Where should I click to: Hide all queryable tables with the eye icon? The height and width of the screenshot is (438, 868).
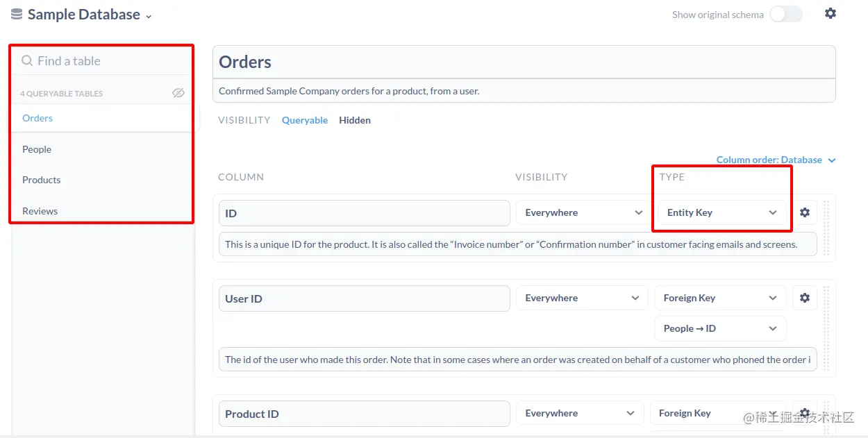coord(178,93)
